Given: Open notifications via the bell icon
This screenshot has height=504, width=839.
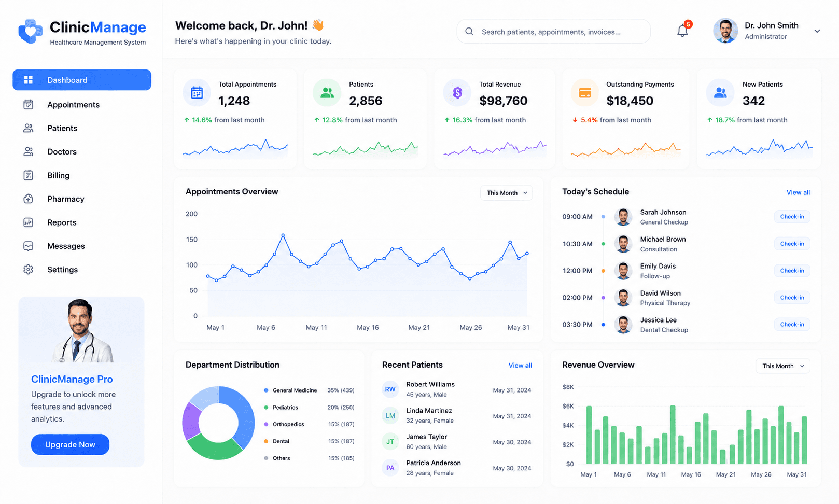Looking at the screenshot, I should coord(682,31).
